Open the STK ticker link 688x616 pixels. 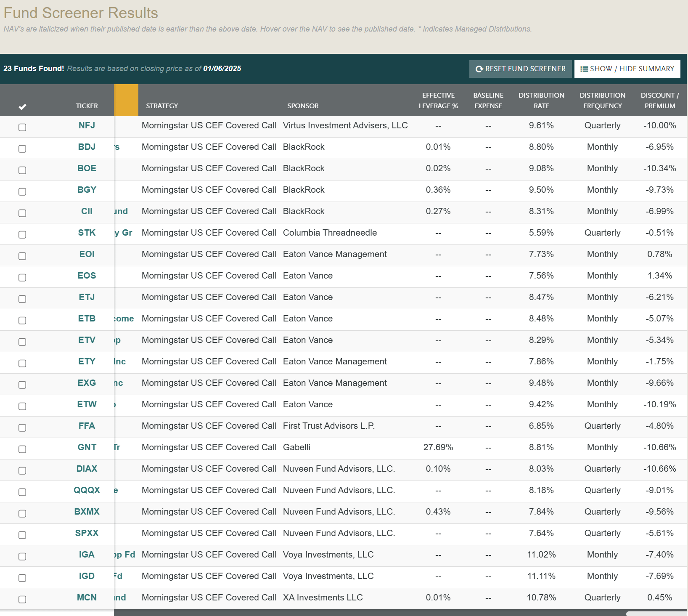point(87,232)
